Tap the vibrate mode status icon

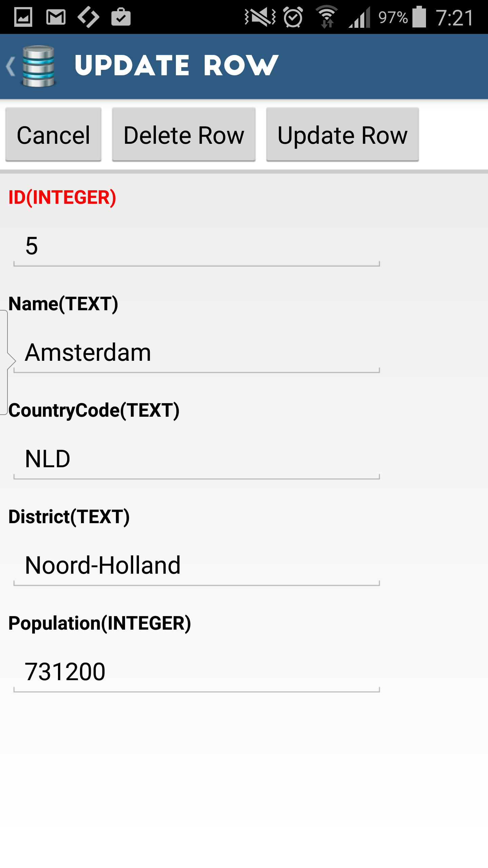click(260, 17)
